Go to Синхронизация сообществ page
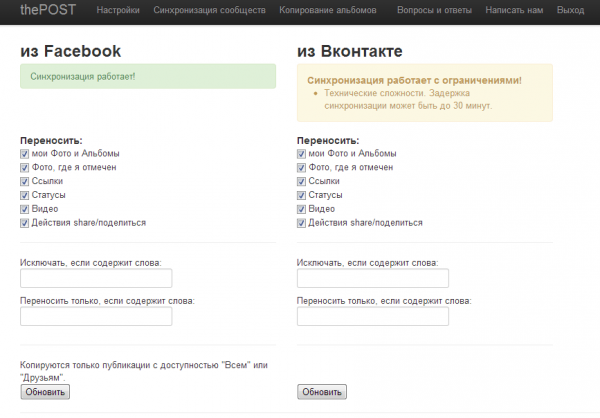 pos(209,10)
